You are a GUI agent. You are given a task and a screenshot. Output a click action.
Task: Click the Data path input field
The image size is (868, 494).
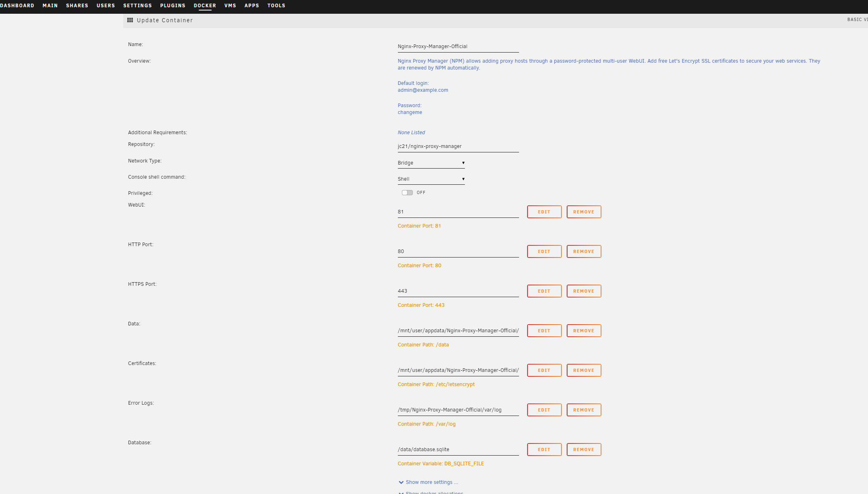(x=458, y=331)
